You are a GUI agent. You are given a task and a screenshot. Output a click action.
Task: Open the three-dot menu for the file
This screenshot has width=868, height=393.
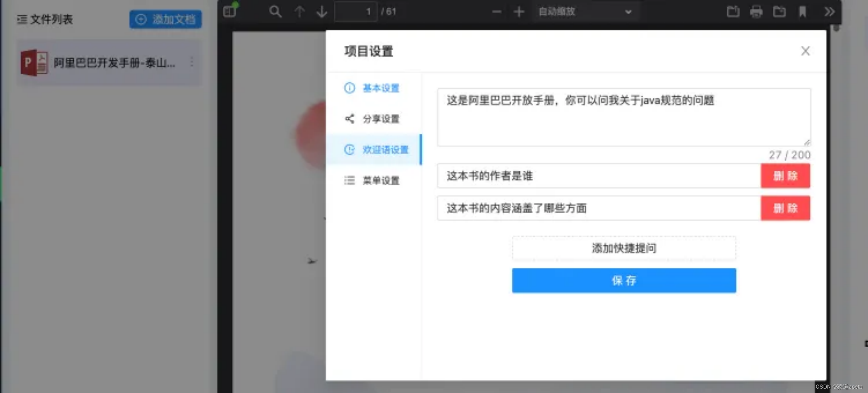pos(192,62)
